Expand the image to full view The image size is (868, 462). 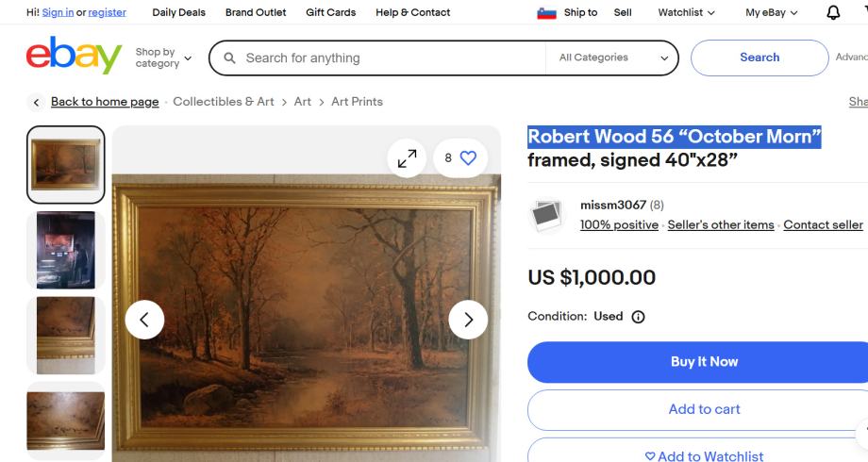pos(407,158)
